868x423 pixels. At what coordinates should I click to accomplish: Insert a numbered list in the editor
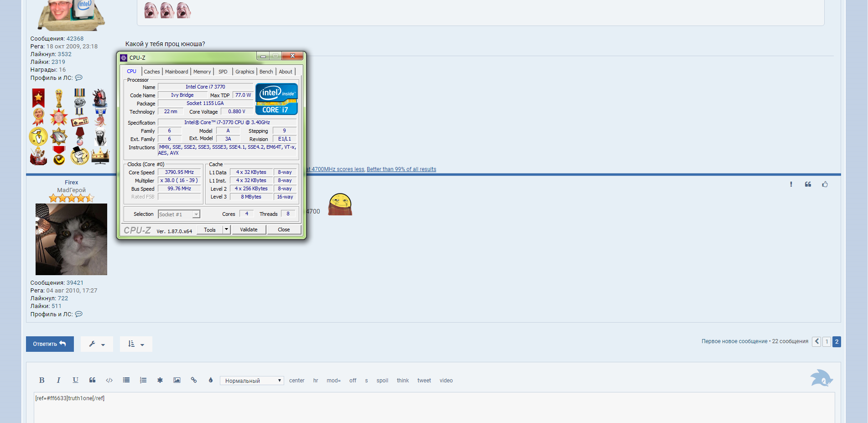coord(143,380)
